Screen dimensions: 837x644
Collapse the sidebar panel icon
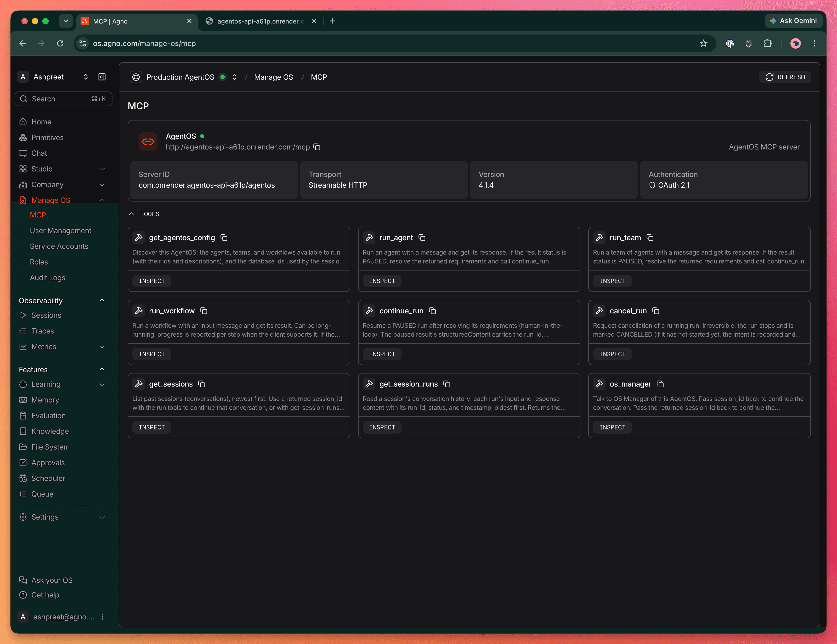102,77
